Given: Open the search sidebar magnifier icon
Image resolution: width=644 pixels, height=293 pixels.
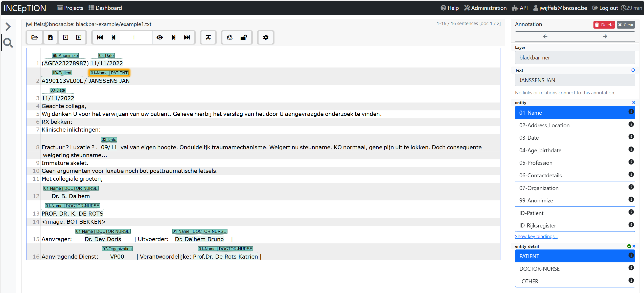Looking at the screenshot, I should point(8,43).
